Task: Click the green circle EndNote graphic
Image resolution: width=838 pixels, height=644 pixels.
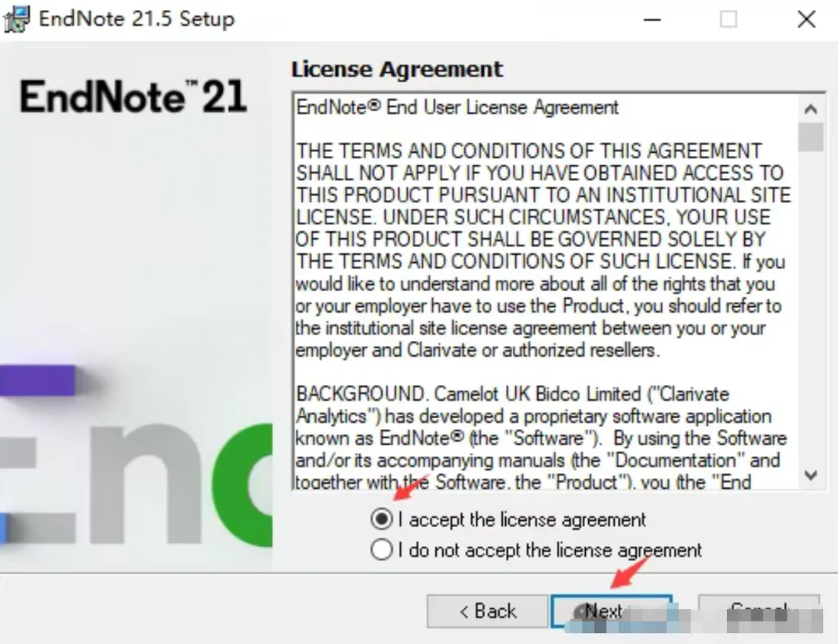Action: [243, 485]
